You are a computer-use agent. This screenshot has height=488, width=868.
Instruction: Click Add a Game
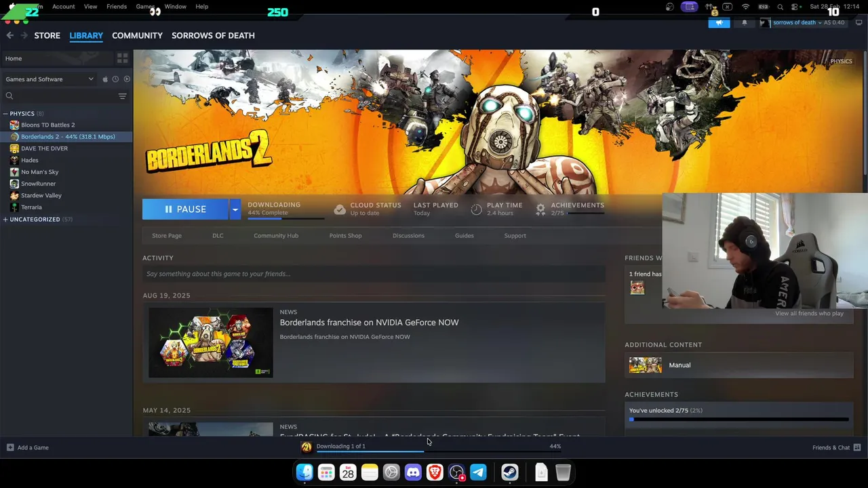[27, 447]
